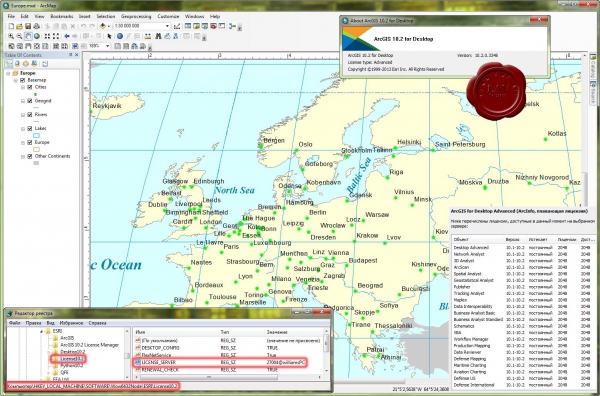Open a map document via folder icon
Viewport: 600px width, 396px height.
[x=20, y=26]
